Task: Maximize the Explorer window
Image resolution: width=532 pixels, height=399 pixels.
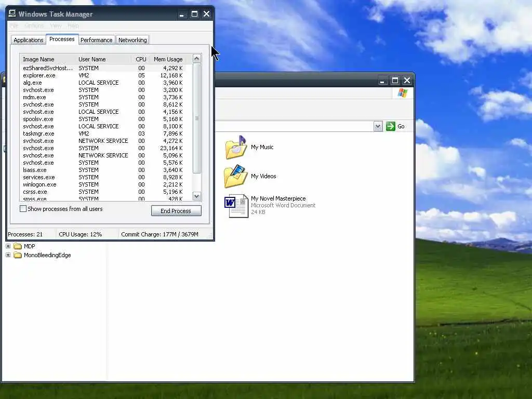Action: (395, 81)
